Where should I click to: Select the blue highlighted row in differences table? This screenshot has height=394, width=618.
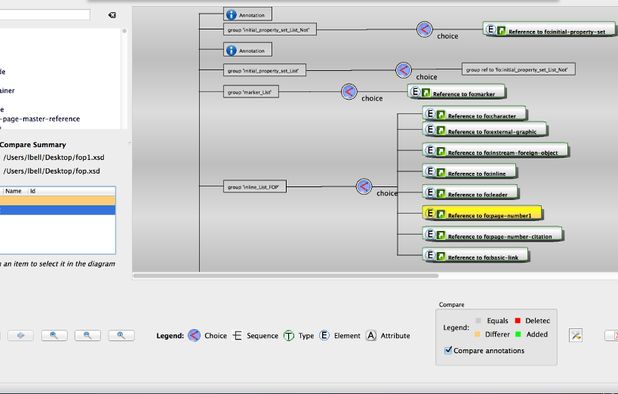[x=58, y=210]
